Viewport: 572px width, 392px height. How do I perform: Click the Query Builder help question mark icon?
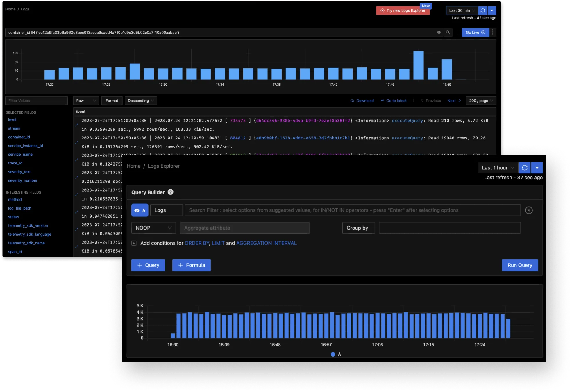pyautogui.click(x=171, y=192)
